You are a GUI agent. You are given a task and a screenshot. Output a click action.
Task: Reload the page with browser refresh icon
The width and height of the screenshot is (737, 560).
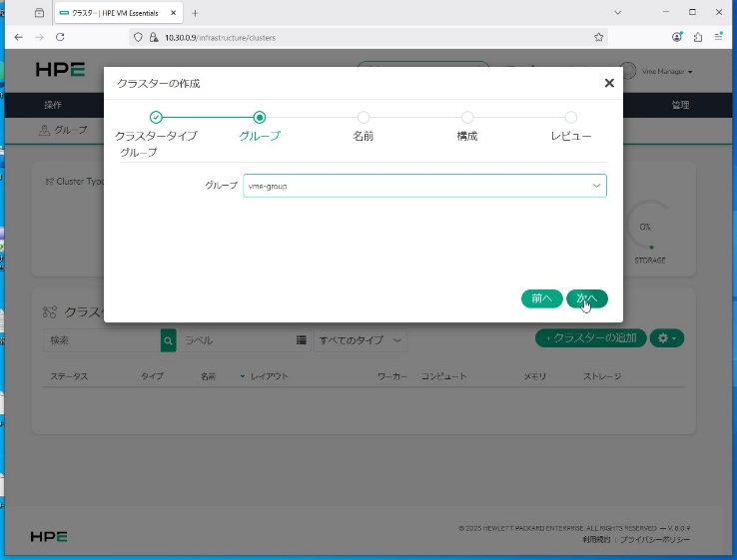click(60, 37)
